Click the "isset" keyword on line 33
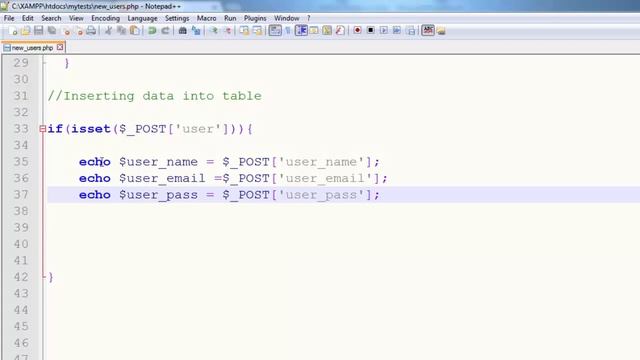Viewport: 640px width, 360px height. 91,129
